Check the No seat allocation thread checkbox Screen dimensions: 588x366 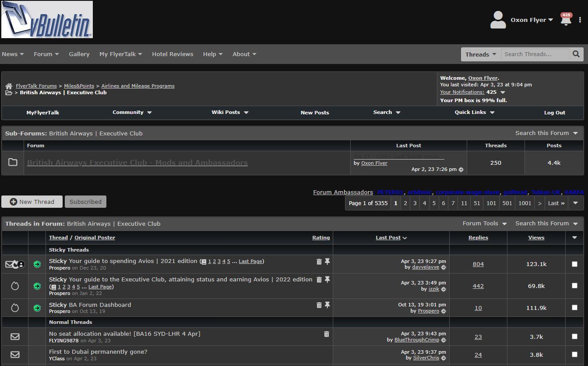point(574,337)
